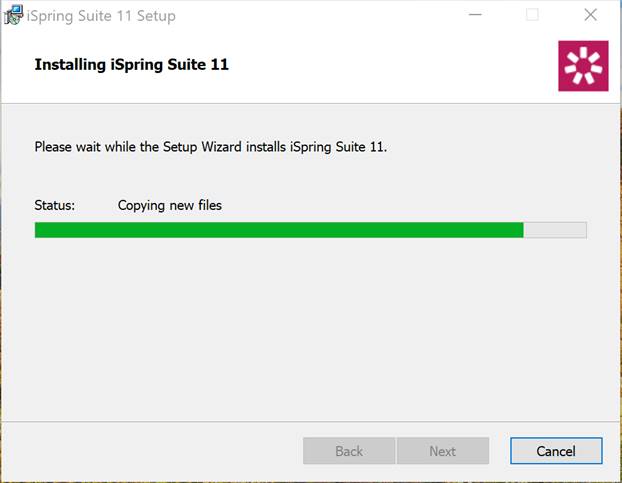Click the empty title bar space before minimize
622x483 pixels.
317,15
